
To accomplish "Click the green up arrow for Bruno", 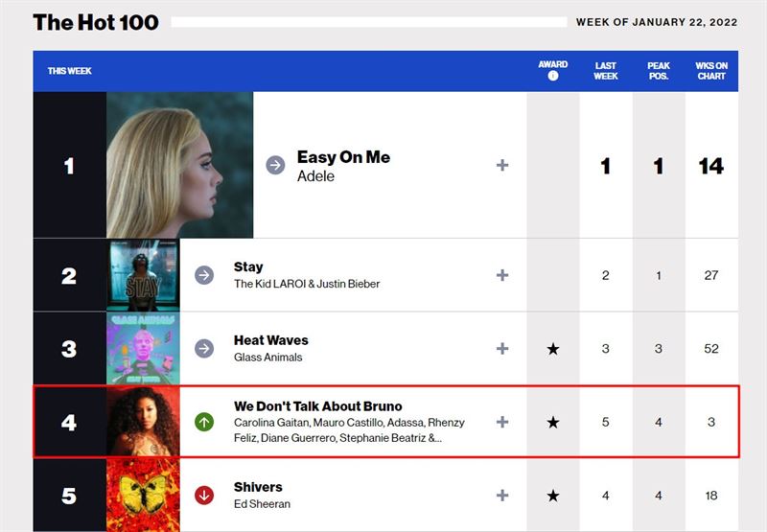I will (x=204, y=422).
